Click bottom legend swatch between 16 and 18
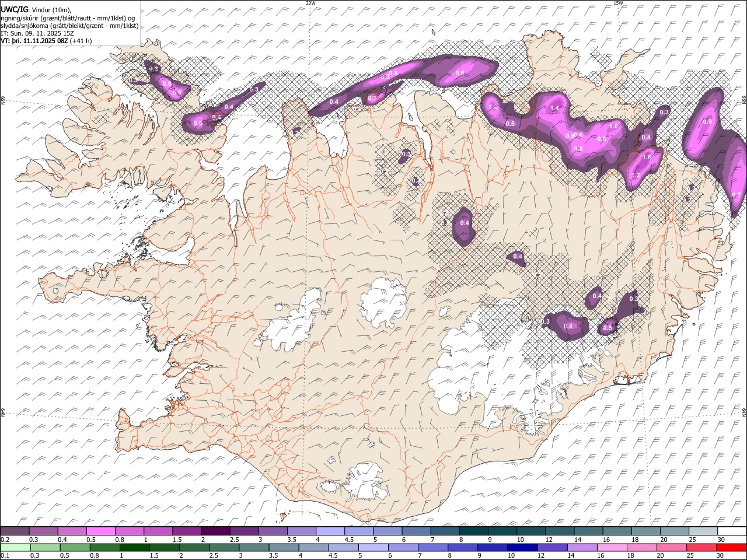747x560 pixels. point(612,547)
